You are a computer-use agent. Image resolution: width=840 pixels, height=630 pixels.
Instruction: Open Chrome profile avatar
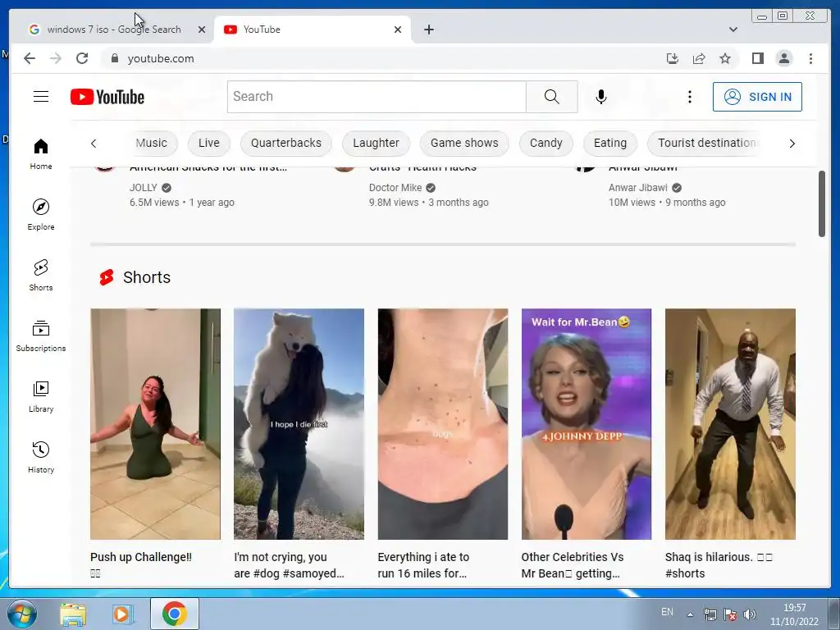(x=783, y=58)
